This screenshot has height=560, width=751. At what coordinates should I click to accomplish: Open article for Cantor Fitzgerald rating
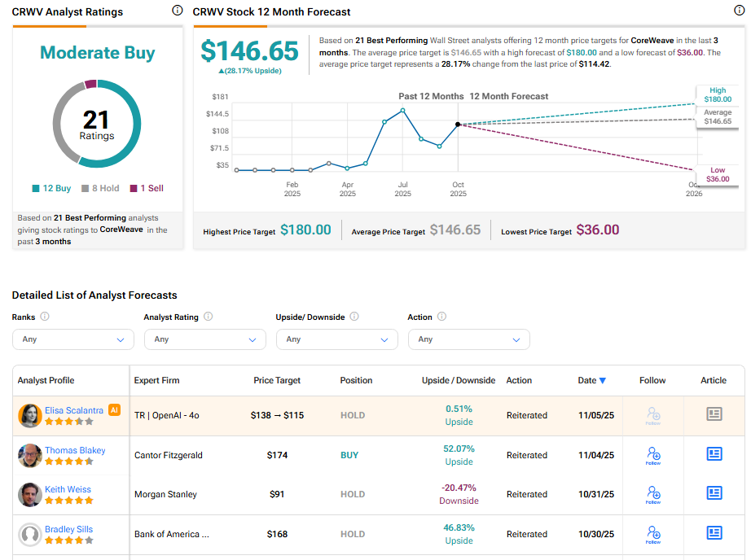tap(714, 454)
